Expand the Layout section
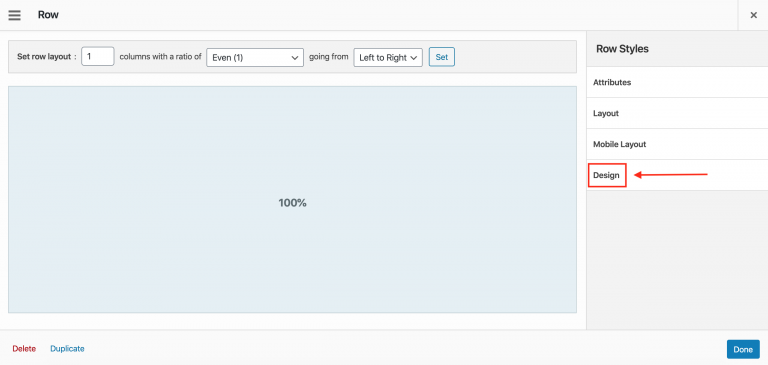 677,113
